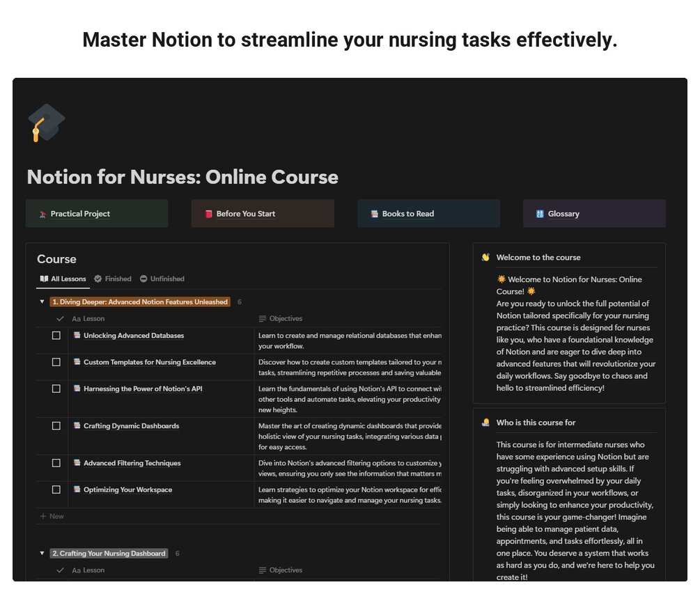Select the orange Diving Deeper group tag
The height and width of the screenshot is (594, 700).
point(140,302)
